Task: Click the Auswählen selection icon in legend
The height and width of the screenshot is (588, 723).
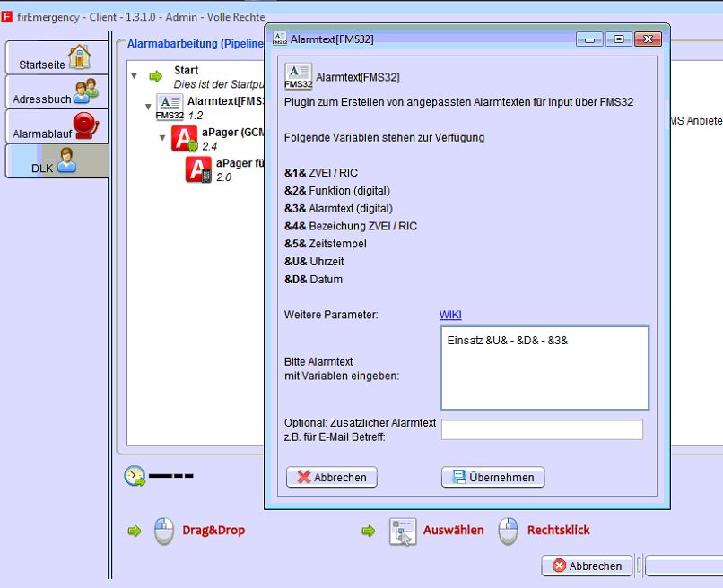Action: (402, 531)
